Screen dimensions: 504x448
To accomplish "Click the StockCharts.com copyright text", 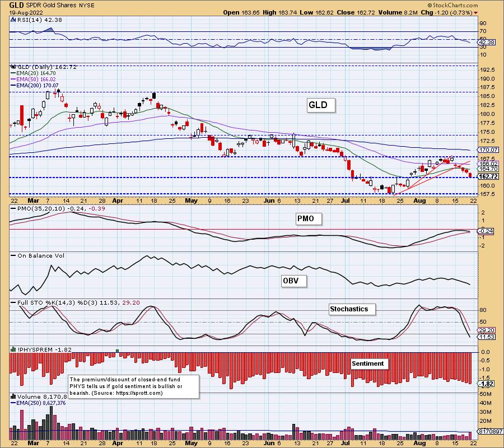I will tap(453, 5).
